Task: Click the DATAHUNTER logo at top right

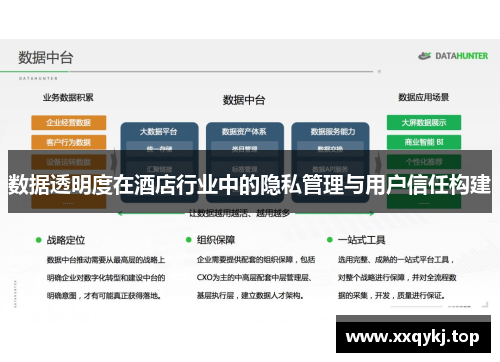Action: point(453,56)
